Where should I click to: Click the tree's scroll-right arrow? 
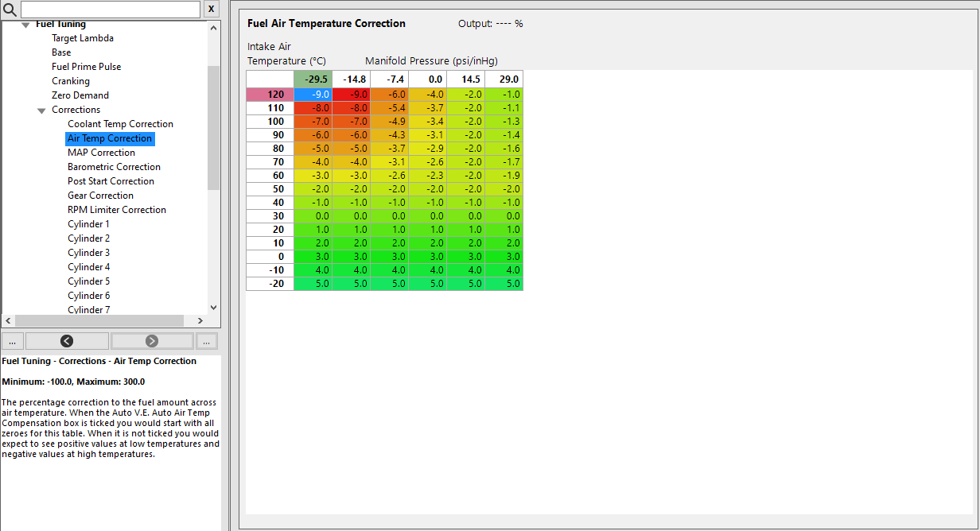pyautogui.click(x=201, y=320)
